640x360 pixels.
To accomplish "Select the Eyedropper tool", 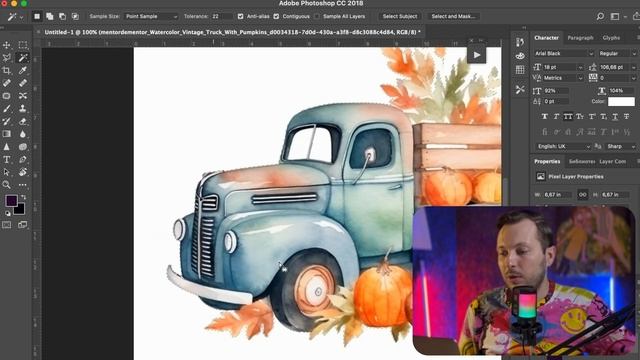I will (23, 70).
